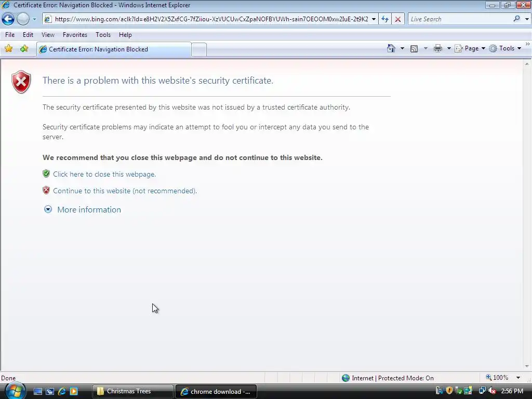Click Switch between windows quick launch icon
Image resolution: width=532 pixels, height=399 pixels.
pyautogui.click(x=50, y=392)
